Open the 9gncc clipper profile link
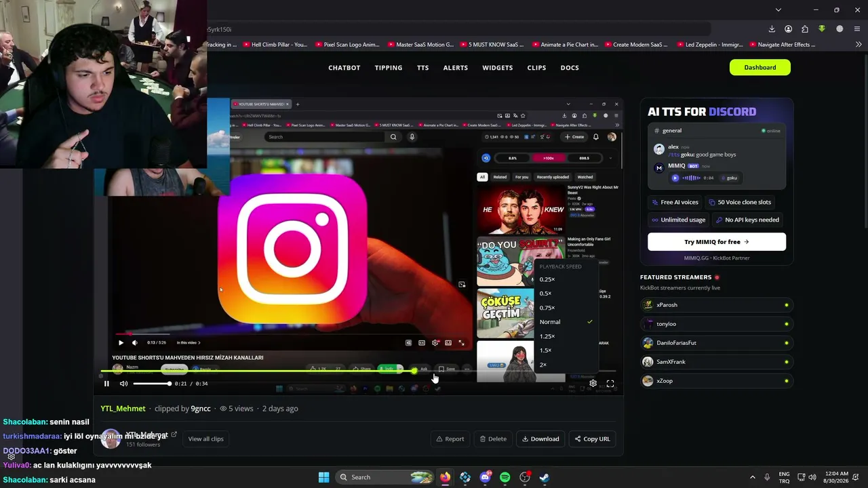868x488 pixels. pyautogui.click(x=201, y=409)
